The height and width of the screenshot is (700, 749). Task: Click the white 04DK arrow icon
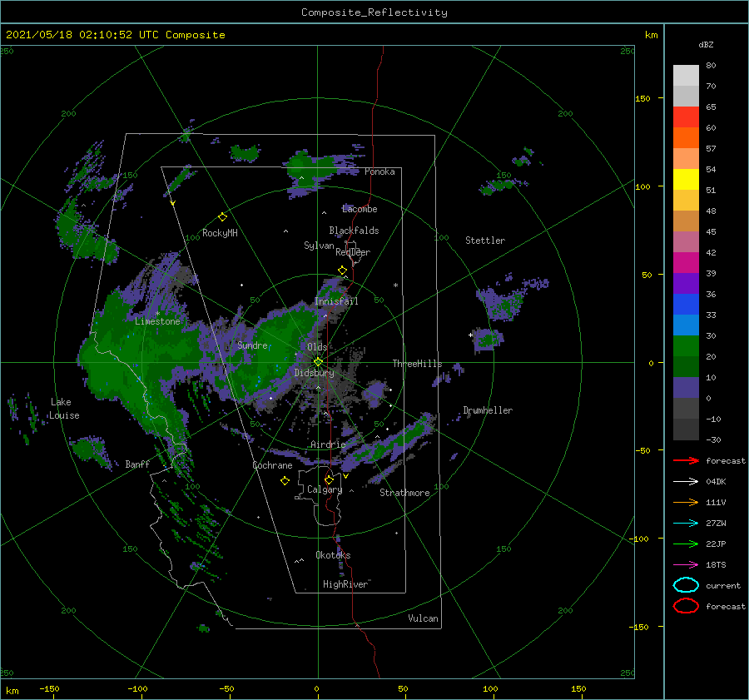point(686,482)
